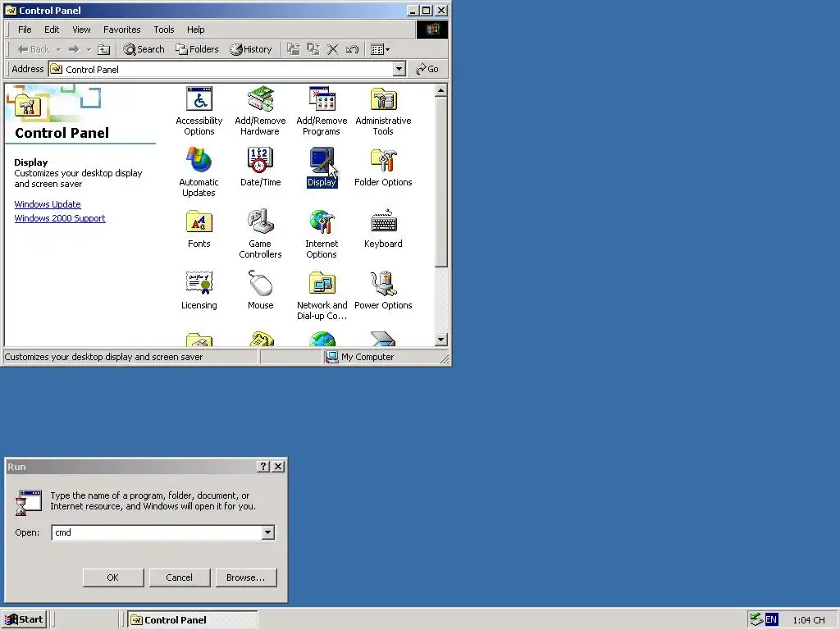The height and width of the screenshot is (630, 840).
Task: Click the vertical scrollbar thumb
Action: (x=441, y=182)
